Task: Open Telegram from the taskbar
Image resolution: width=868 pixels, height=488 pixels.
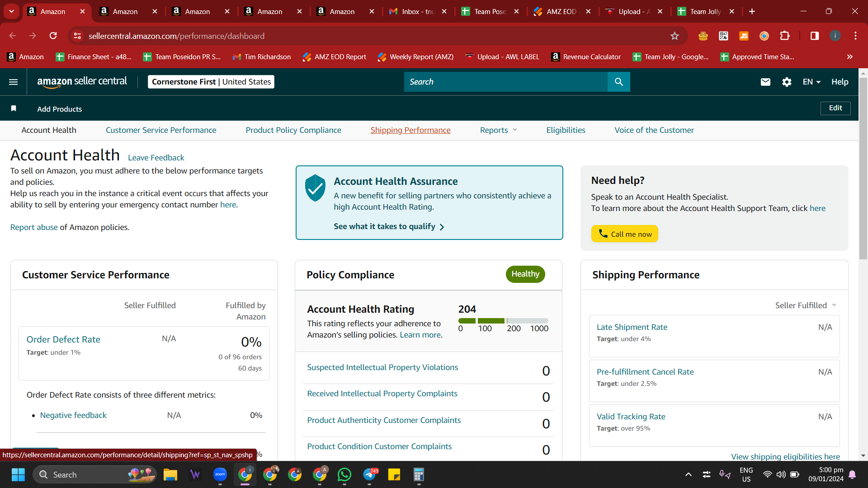Action: coord(369,474)
